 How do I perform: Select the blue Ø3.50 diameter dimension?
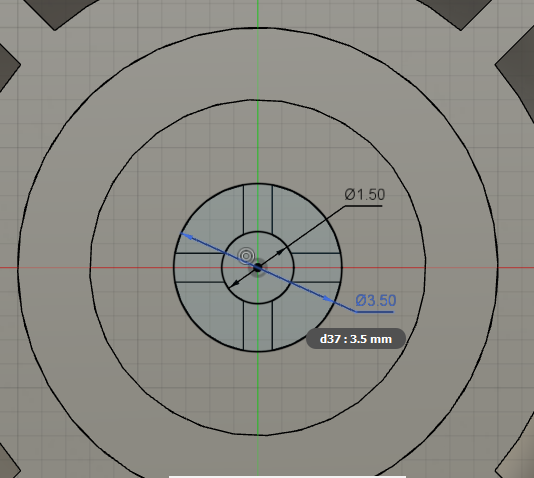[x=376, y=301]
